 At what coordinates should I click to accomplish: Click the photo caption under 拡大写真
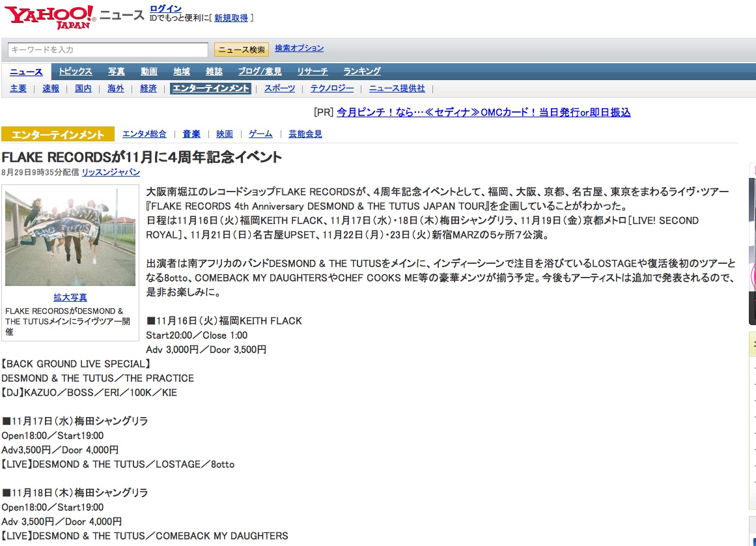pyautogui.click(x=68, y=321)
